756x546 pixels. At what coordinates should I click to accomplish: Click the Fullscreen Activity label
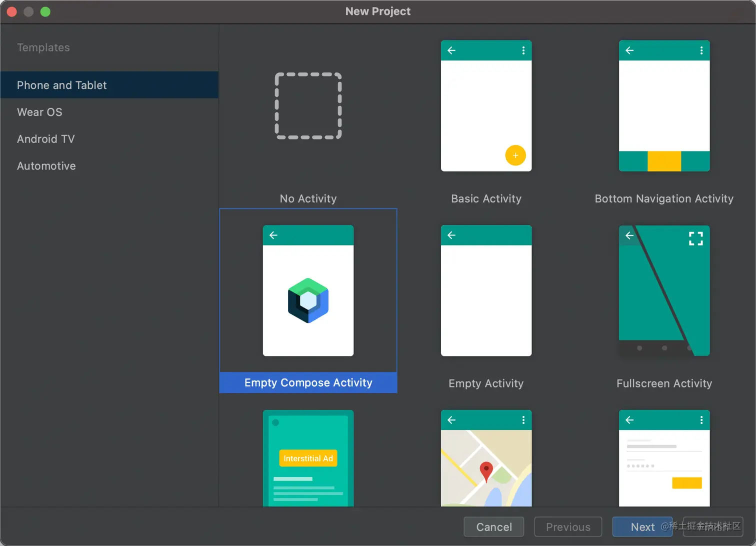664,383
